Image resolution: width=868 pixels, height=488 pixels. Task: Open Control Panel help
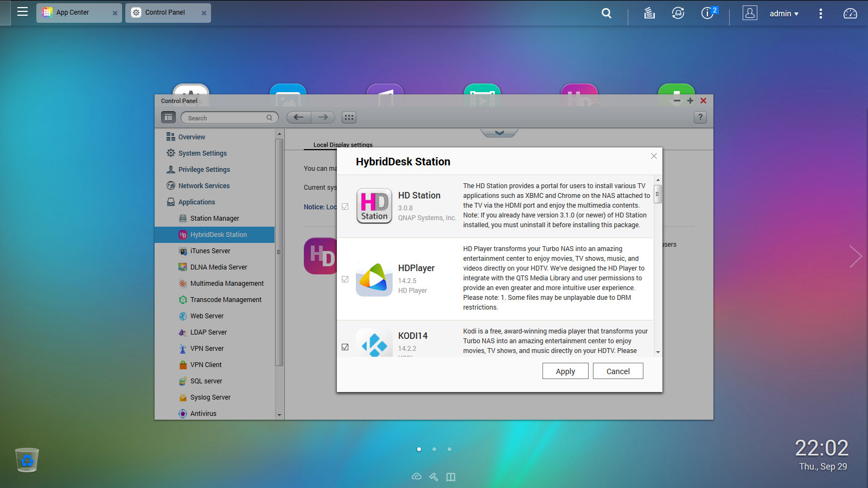click(700, 117)
